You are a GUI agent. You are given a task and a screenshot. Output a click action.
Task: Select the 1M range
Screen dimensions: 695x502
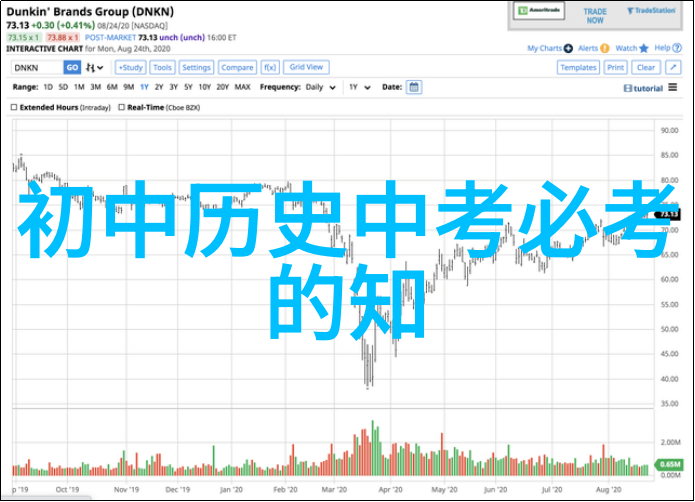79,87
